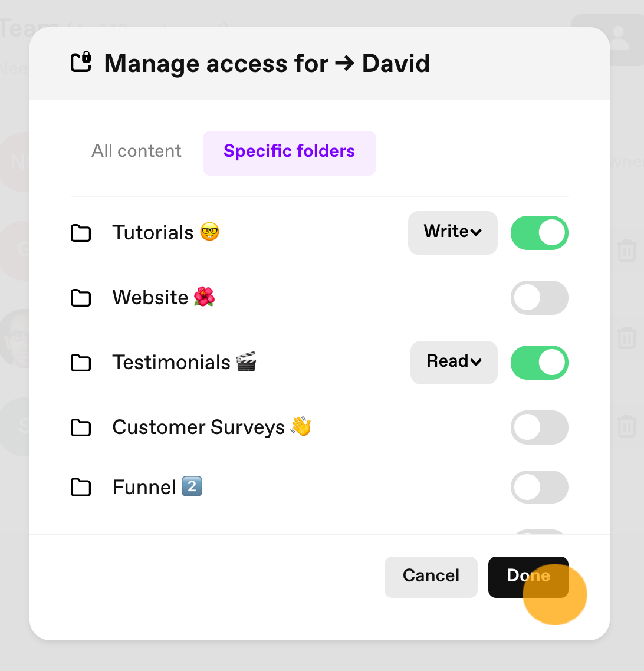The width and height of the screenshot is (644, 671).
Task: Click the folder icon beside Funnel
Action: click(x=80, y=487)
